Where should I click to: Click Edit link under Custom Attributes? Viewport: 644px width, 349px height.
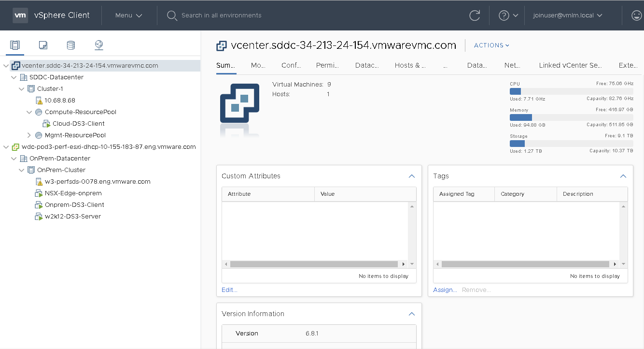[x=229, y=290]
